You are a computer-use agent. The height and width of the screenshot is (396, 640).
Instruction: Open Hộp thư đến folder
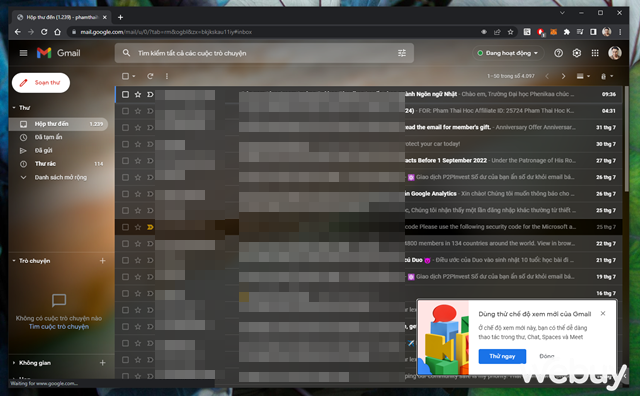point(59,124)
